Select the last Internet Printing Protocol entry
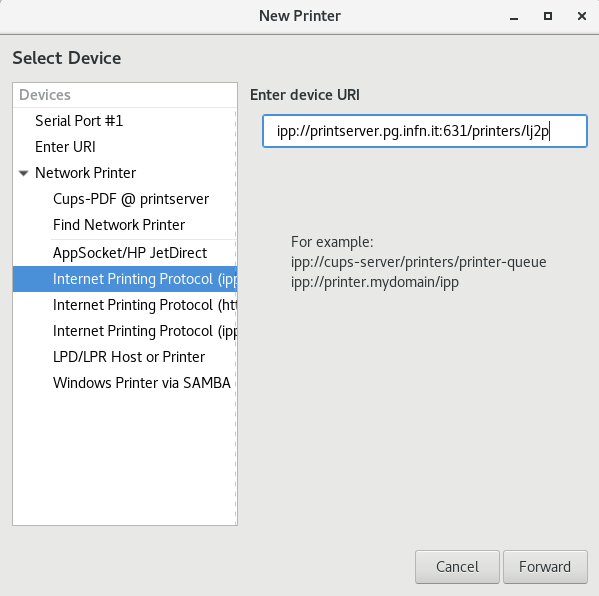The width and height of the screenshot is (599, 596). (125, 331)
